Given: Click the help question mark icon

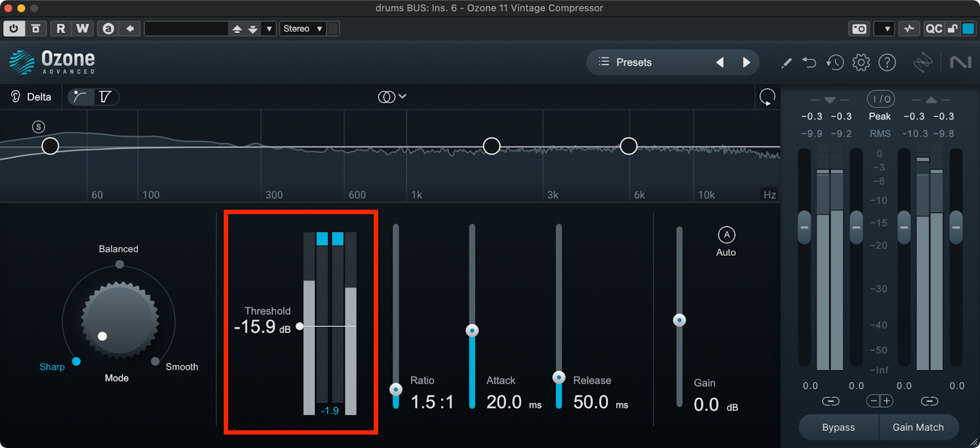Looking at the screenshot, I should click(x=887, y=62).
